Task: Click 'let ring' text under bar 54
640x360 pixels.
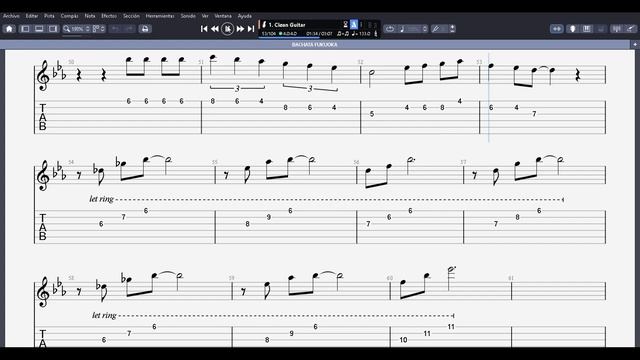Action: [102, 199]
